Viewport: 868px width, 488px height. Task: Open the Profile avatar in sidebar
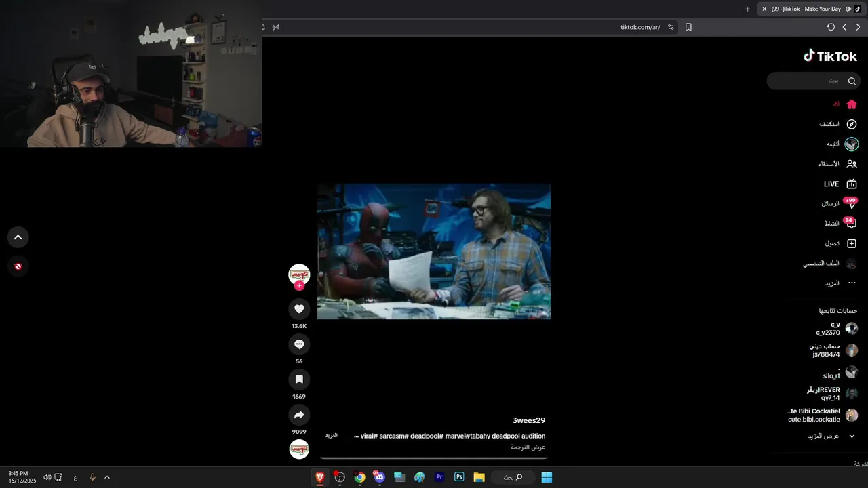click(x=852, y=263)
